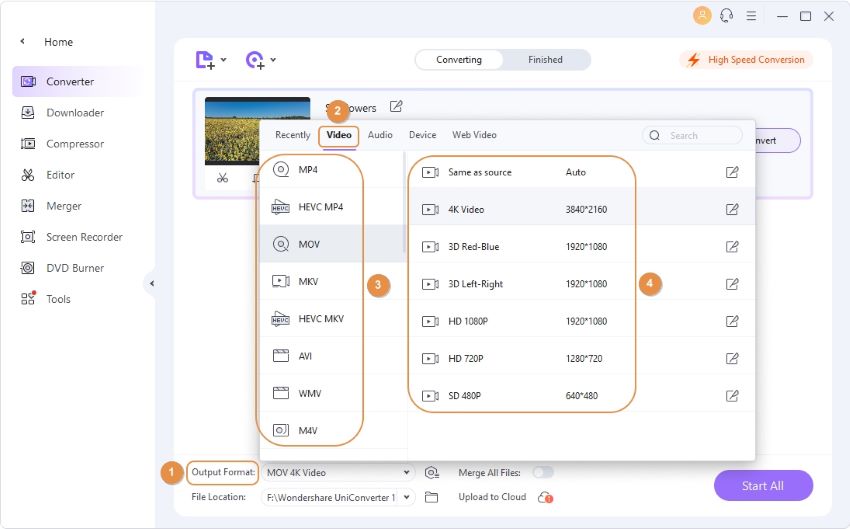Edit the HD 720P preset settings
This screenshot has height=529, width=850.
pos(732,358)
